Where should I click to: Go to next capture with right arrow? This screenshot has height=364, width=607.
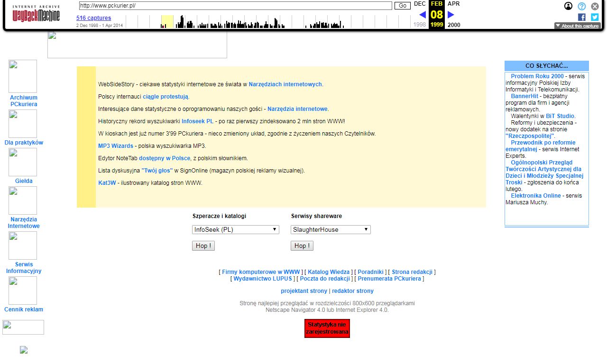coord(451,15)
